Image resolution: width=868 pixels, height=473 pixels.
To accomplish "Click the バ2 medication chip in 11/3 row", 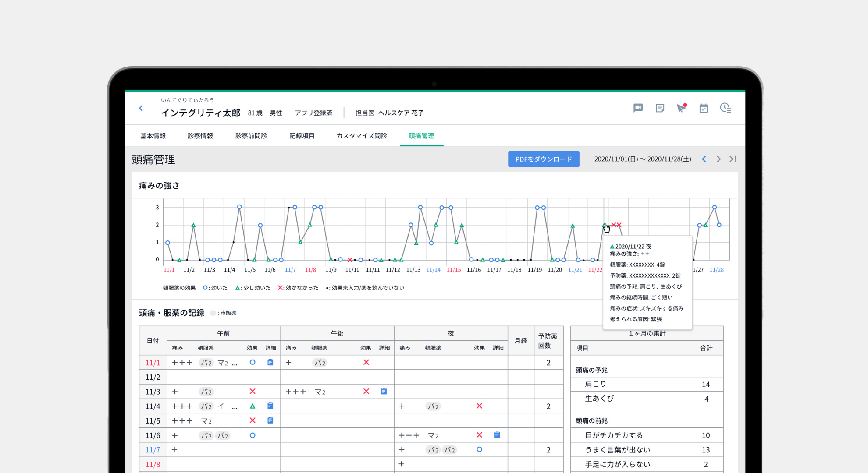I will pyautogui.click(x=206, y=392).
